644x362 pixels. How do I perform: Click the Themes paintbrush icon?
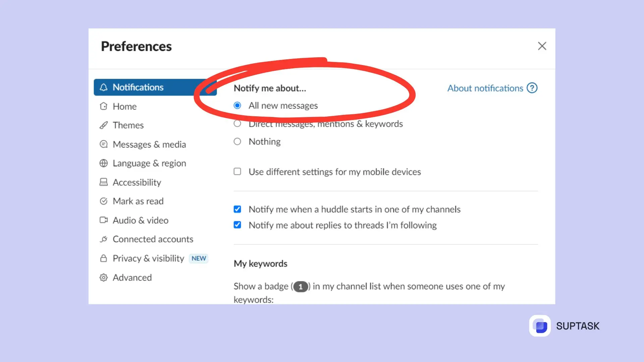click(x=104, y=125)
